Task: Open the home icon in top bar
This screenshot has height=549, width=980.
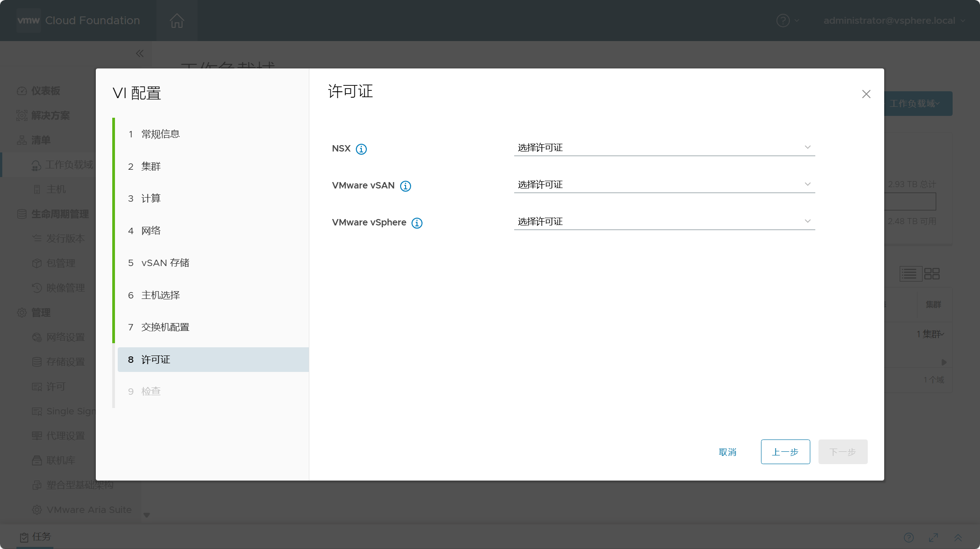Action: coord(177,21)
